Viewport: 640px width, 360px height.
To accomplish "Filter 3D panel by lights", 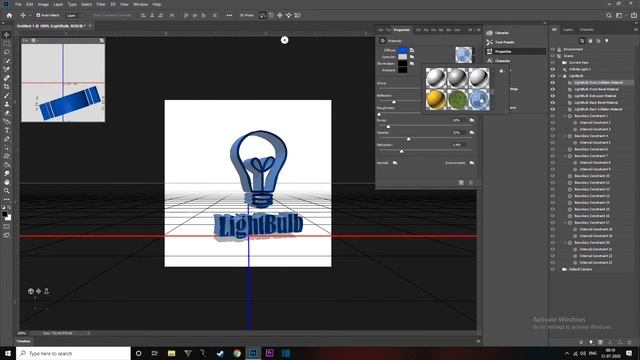I will tap(607, 41).
